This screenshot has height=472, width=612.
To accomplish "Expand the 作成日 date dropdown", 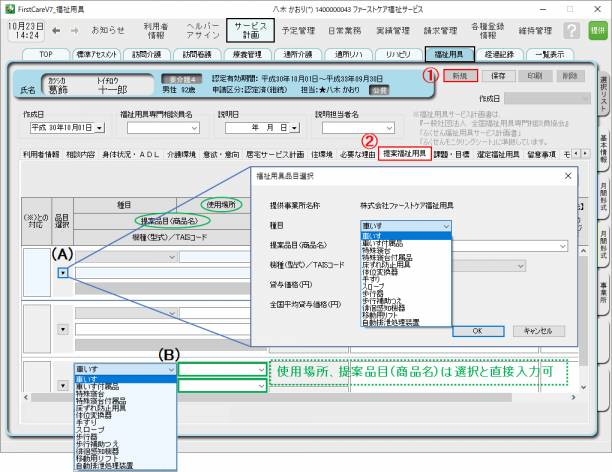I will (98, 128).
